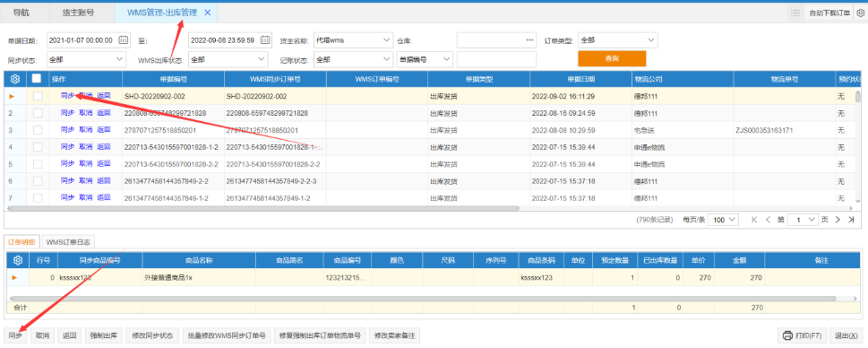
Task: Expand the 同步状态 dropdown
Action: (x=119, y=58)
